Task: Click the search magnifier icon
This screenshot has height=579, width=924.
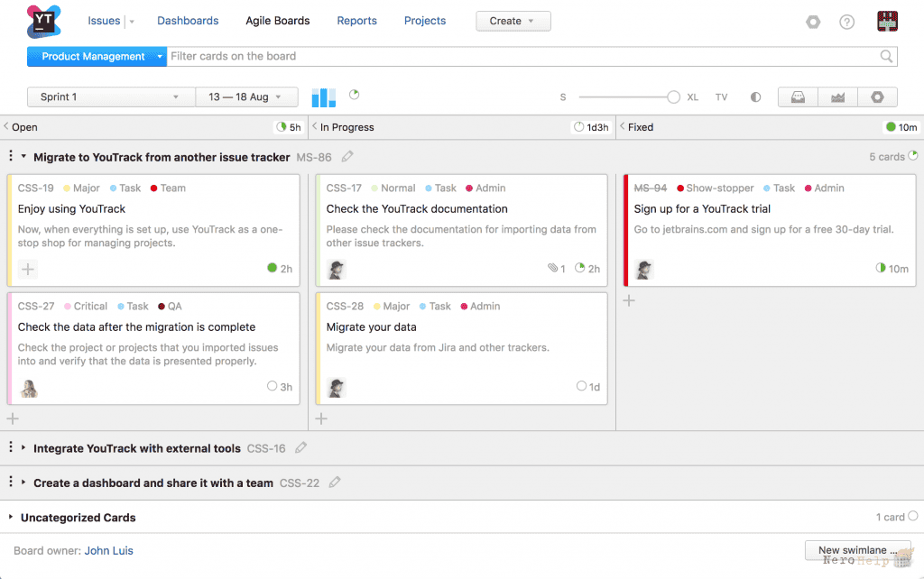Action: pos(886,56)
